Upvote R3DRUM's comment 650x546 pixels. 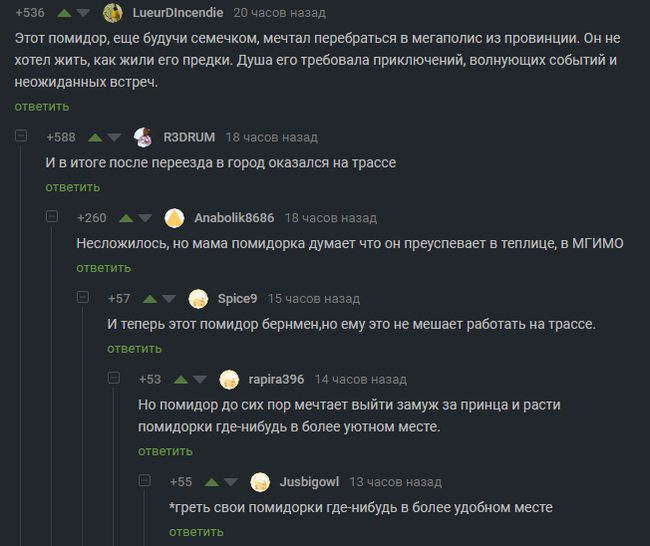tap(95, 137)
